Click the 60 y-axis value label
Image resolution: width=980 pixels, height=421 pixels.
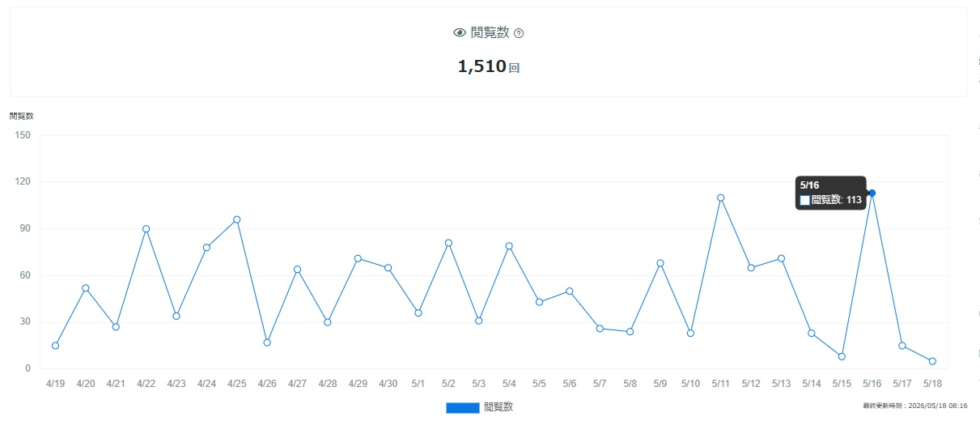click(25, 275)
